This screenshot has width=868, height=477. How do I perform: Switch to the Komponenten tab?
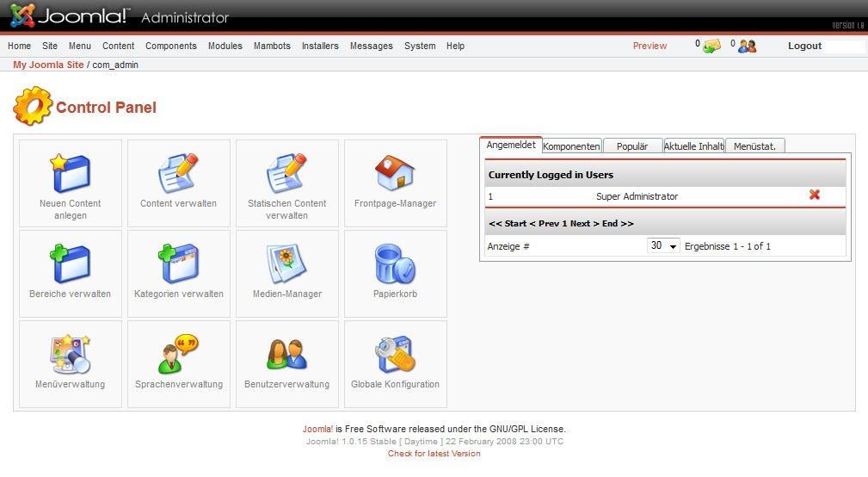point(571,146)
